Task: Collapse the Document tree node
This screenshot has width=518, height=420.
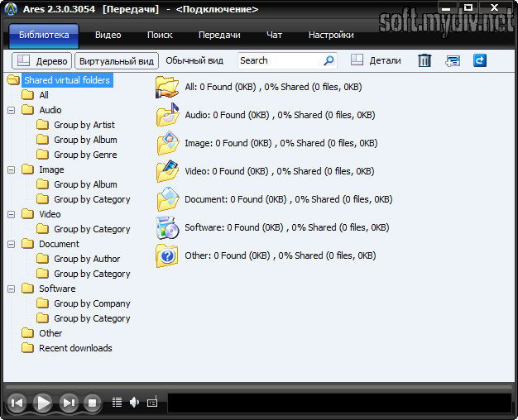Action: pos(12,244)
